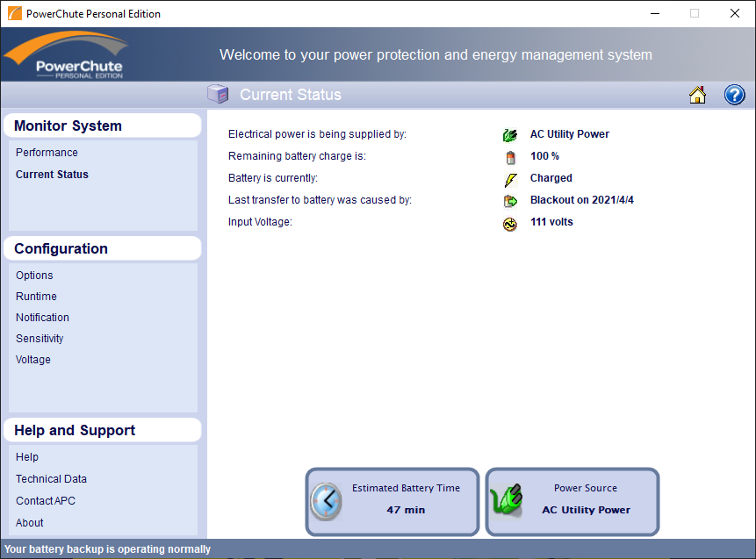Close the PowerChute window

click(x=735, y=13)
